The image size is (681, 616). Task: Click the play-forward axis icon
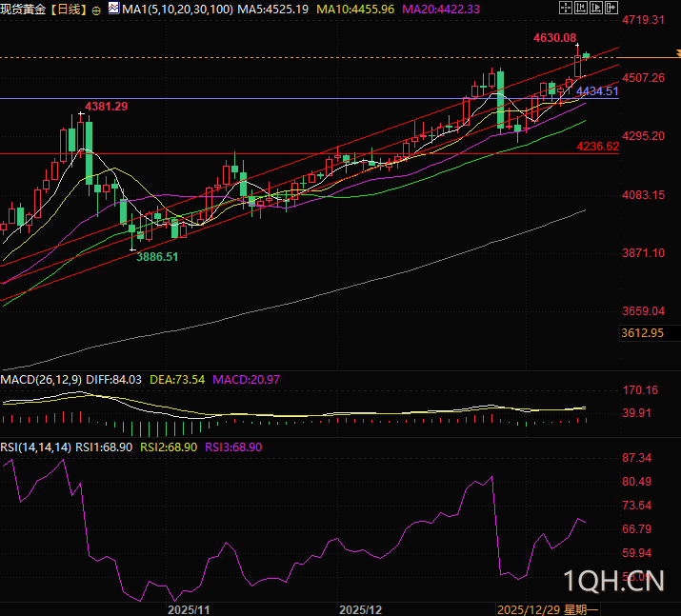coord(596,8)
